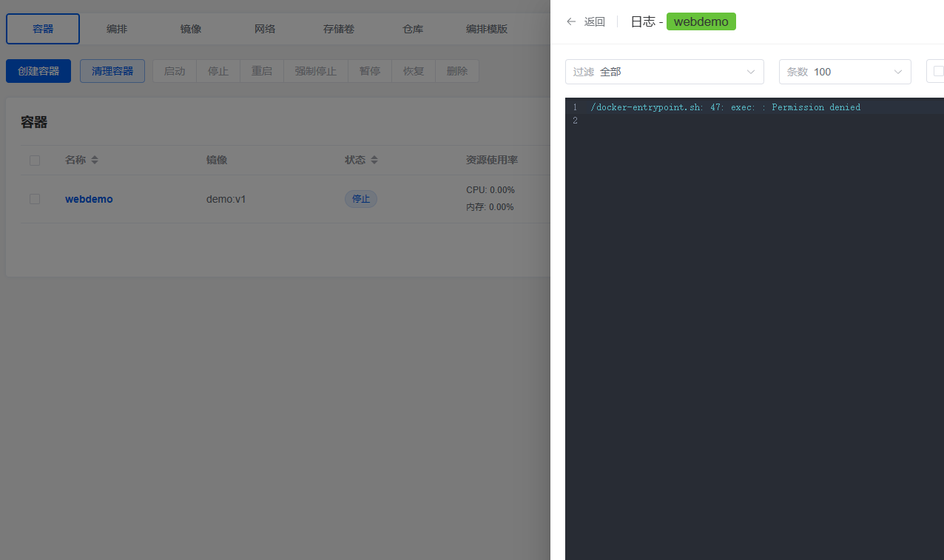The height and width of the screenshot is (560, 944).
Task: Force stop the container with 强制停止
Action: [315, 71]
